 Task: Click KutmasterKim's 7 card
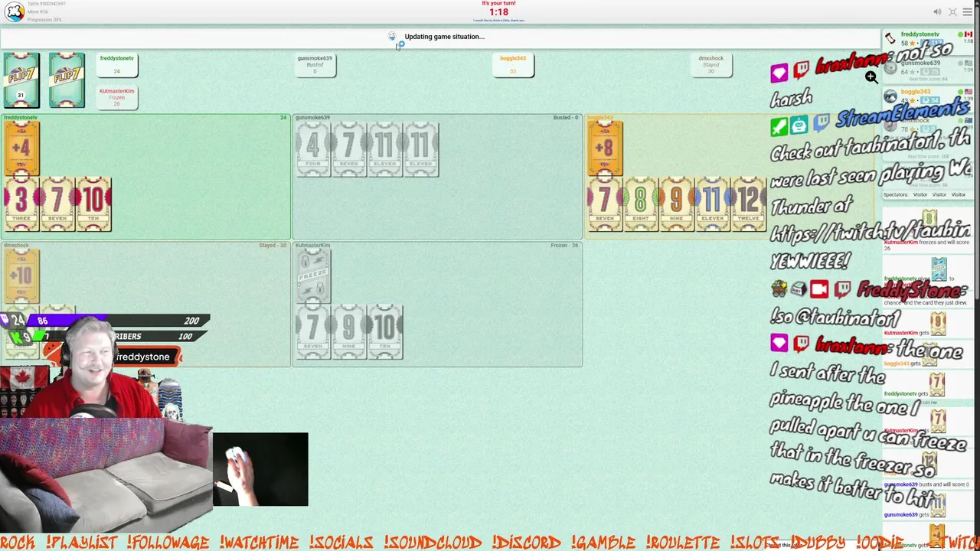[312, 332]
